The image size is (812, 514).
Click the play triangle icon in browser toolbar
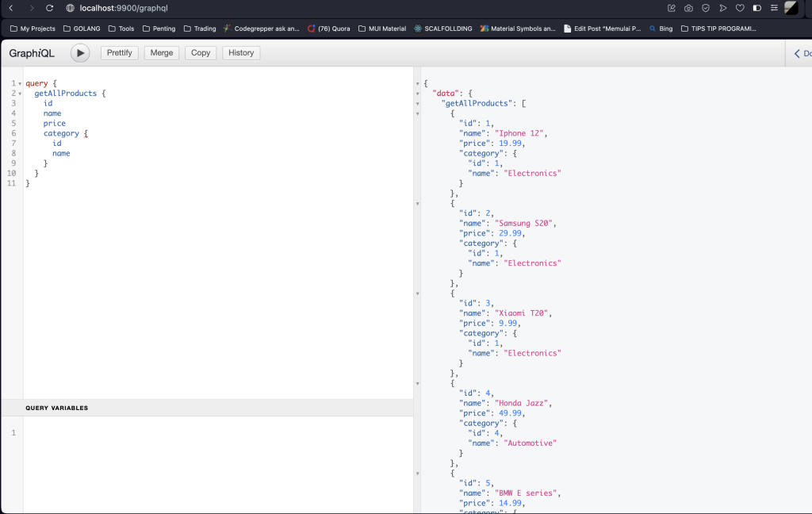coord(723,8)
